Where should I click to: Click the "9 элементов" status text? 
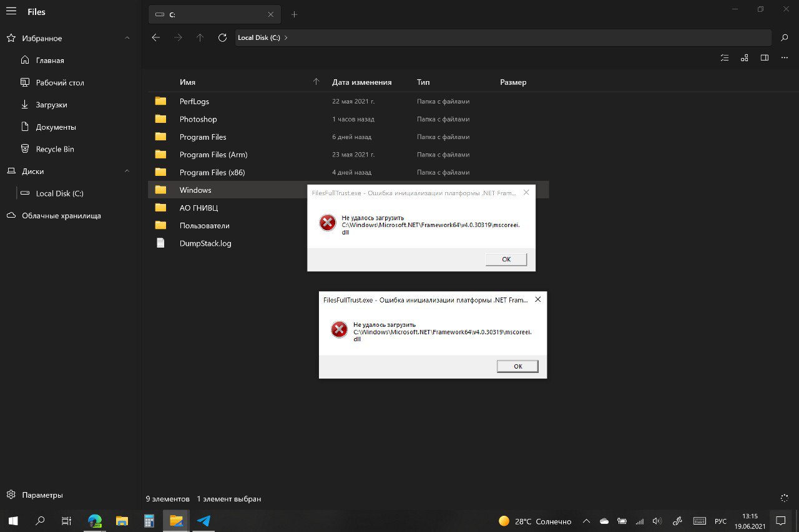pyautogui.click(x=167, y=499)
